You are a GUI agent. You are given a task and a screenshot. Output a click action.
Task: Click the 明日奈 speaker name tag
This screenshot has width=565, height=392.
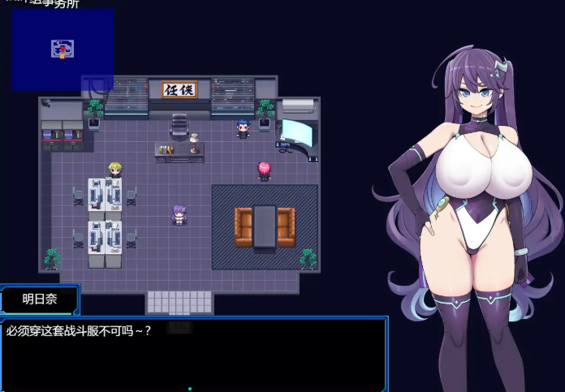40,299
